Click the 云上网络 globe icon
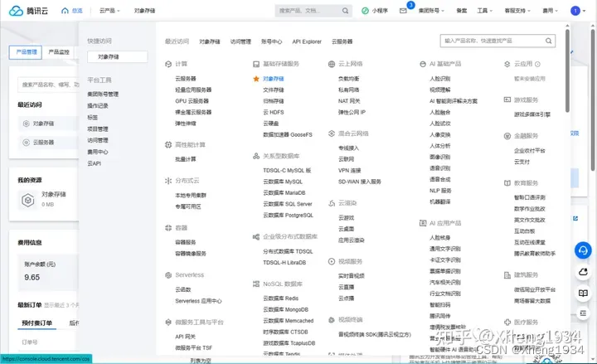Image resolution: width=597 pixels, height=364 pixels. click(332, 64)
